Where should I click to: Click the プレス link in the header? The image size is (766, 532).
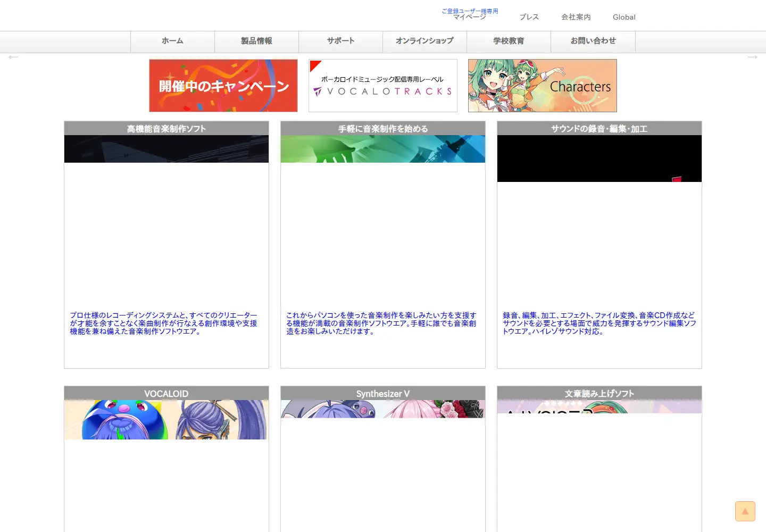click(529, 17)
